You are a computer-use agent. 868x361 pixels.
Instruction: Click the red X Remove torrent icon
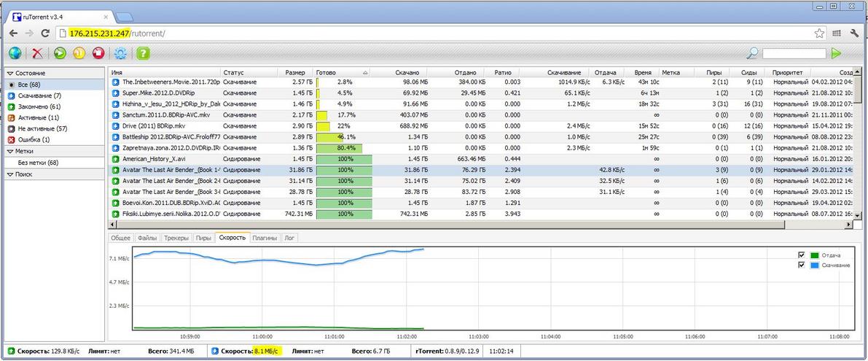(38, 53)
